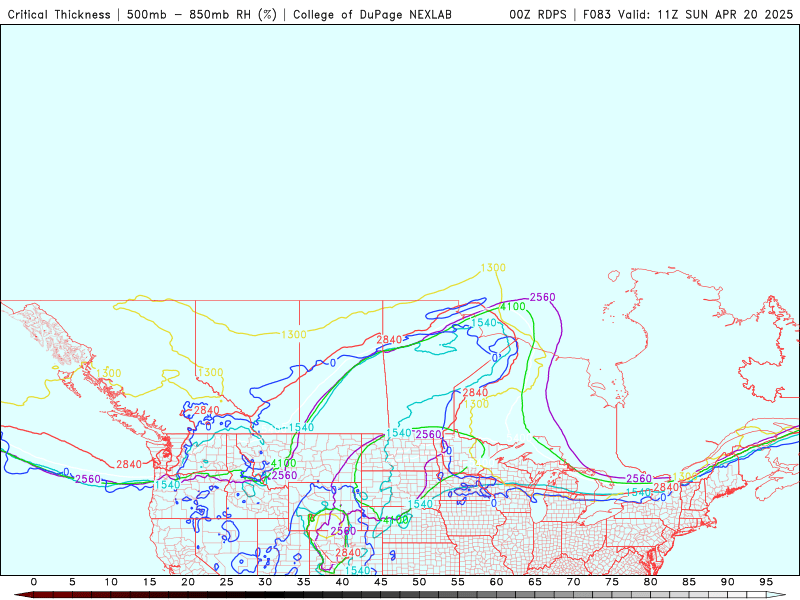This screenshot has height=600, width=800.
Task: Select the colorbar tick label 10
Action: [111, 582]
